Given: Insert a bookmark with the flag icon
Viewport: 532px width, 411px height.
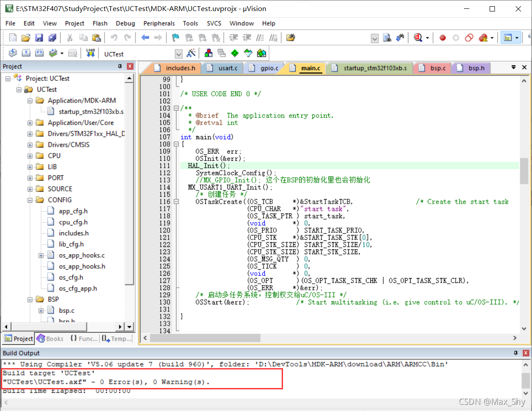Looking at the screenshot, I should pos(175,38).
